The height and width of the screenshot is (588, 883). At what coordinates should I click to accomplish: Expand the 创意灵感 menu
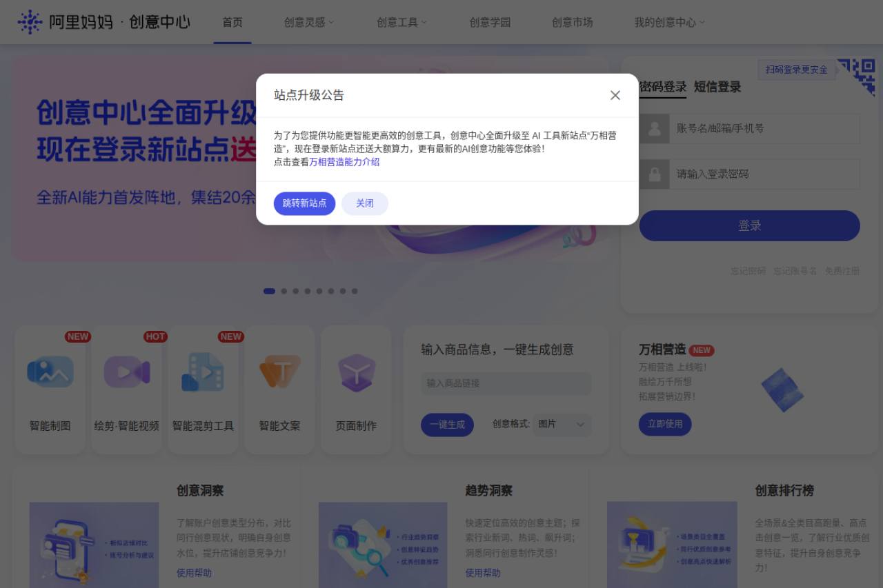(309, 22)
